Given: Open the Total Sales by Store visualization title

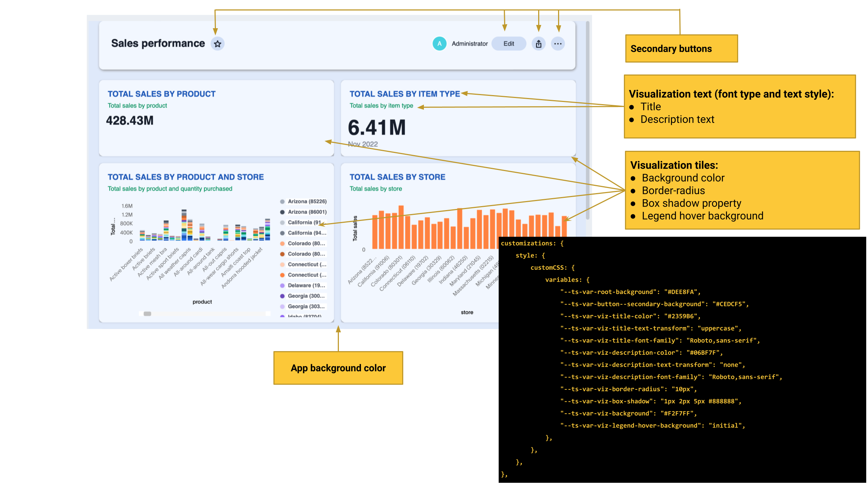Looking at the screenshot, I should [397, 177].
